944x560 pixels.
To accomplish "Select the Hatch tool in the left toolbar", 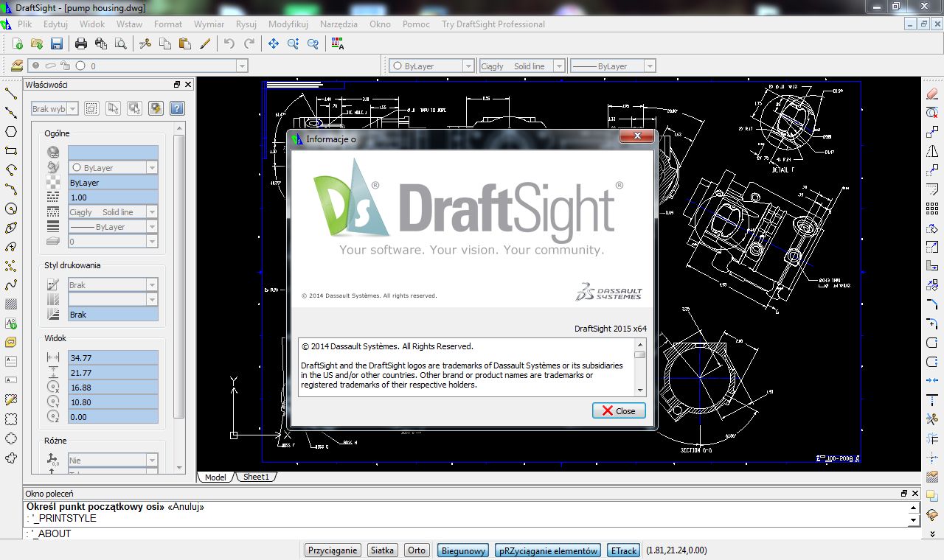I will pyautogui.click(x=11, y=304).
